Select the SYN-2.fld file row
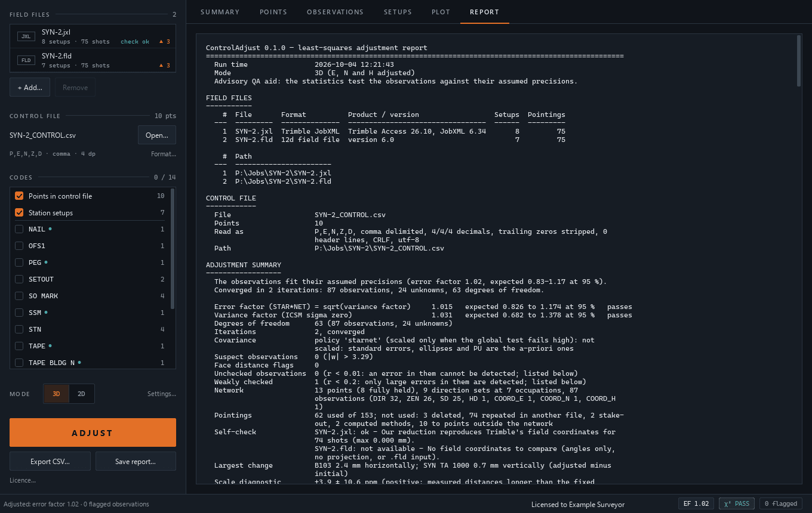Image resolution: width=812 pixels, height=513 pixels. pyautogui.click(x=93, y=60)
